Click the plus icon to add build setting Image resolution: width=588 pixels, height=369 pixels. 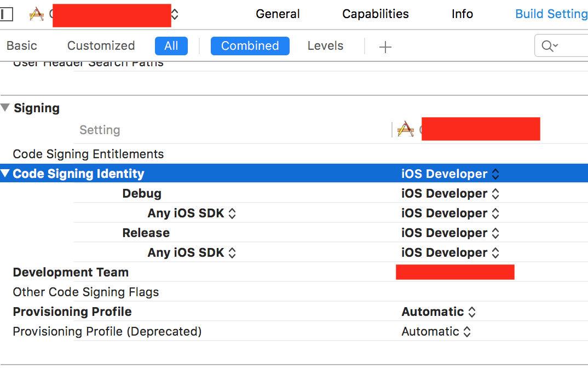click(x=385, y=47)
